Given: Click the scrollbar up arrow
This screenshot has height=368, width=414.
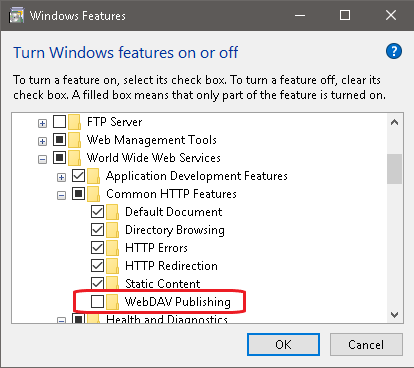Looking at the screenshot, I should [x=395, y=122].
